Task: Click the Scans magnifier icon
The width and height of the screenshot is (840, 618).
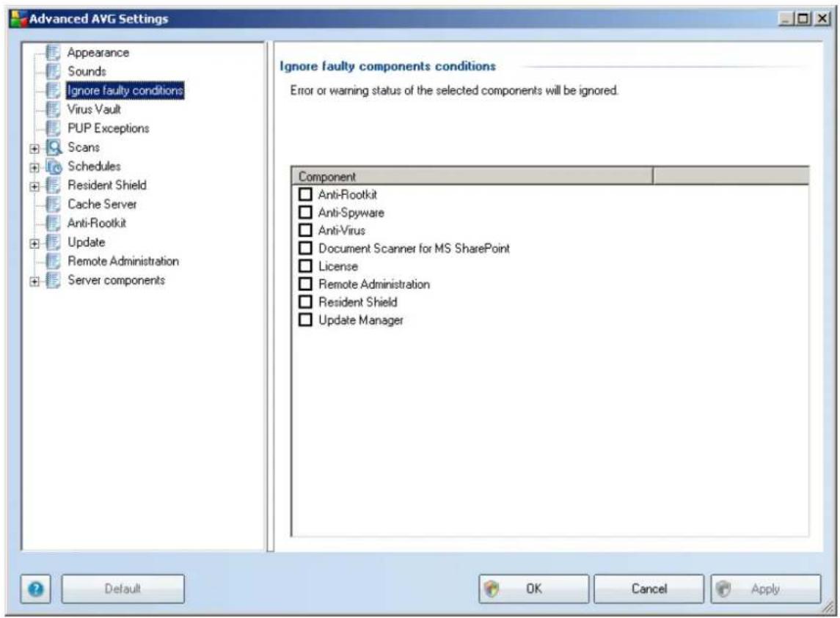Action: coord(54,147)
